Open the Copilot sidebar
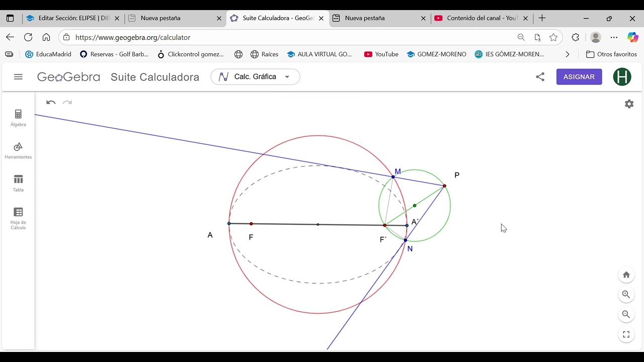The image size is (644, 362). [x=632, y=37]
